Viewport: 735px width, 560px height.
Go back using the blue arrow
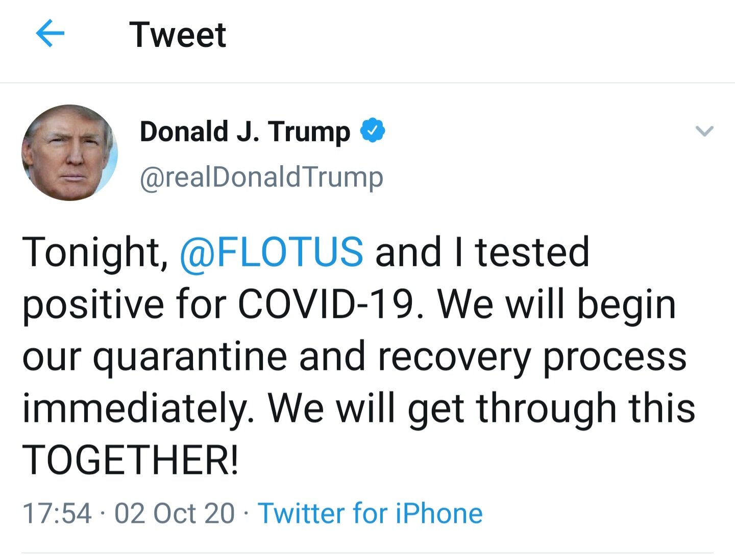[x=50, y=34]
